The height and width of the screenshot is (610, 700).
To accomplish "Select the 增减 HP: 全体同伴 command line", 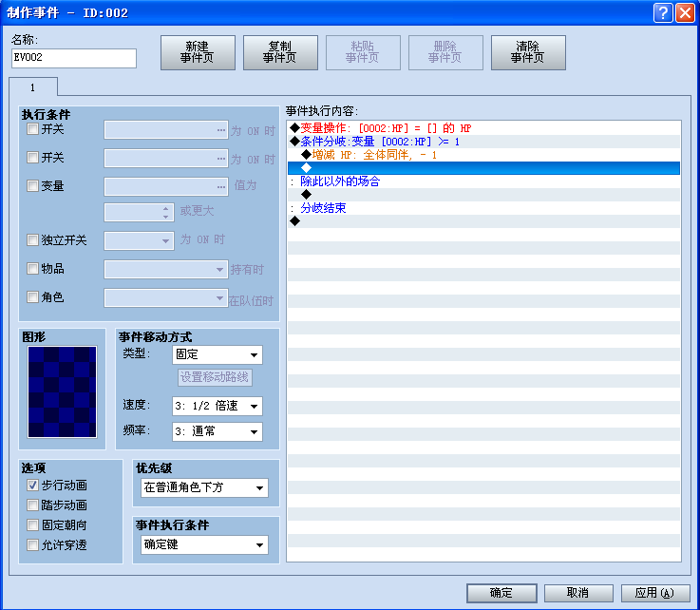I will click(x=484, y=155).
